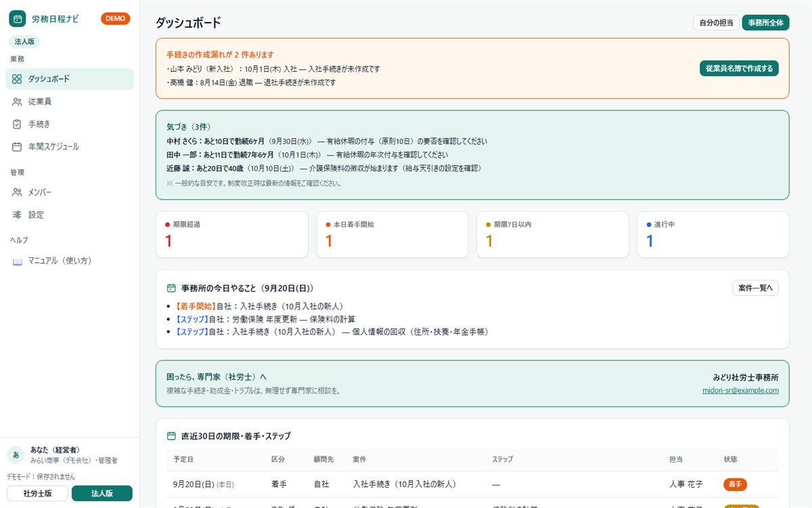Click the 案件 column header
Screen dimensions: 812x508
(359, 459)
